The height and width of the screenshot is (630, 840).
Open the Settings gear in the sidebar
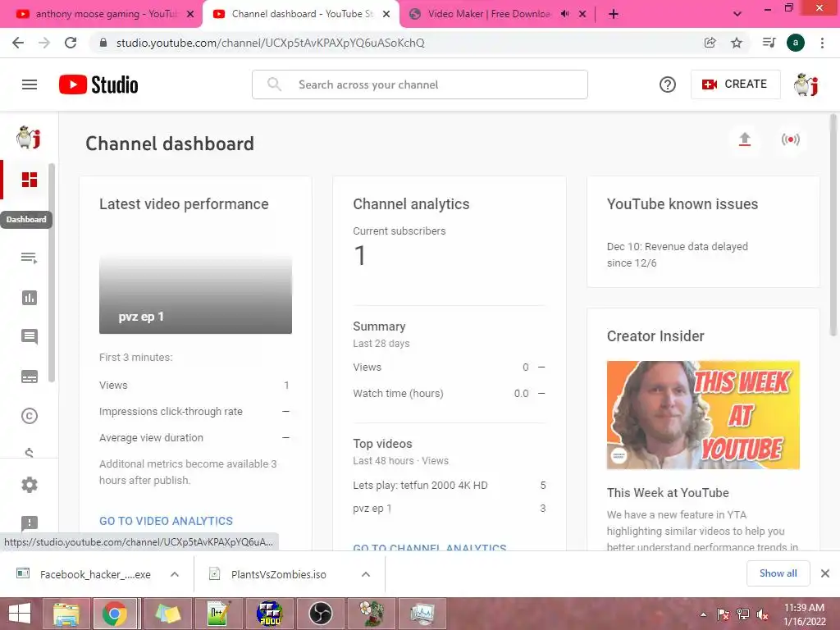[29, 485]
